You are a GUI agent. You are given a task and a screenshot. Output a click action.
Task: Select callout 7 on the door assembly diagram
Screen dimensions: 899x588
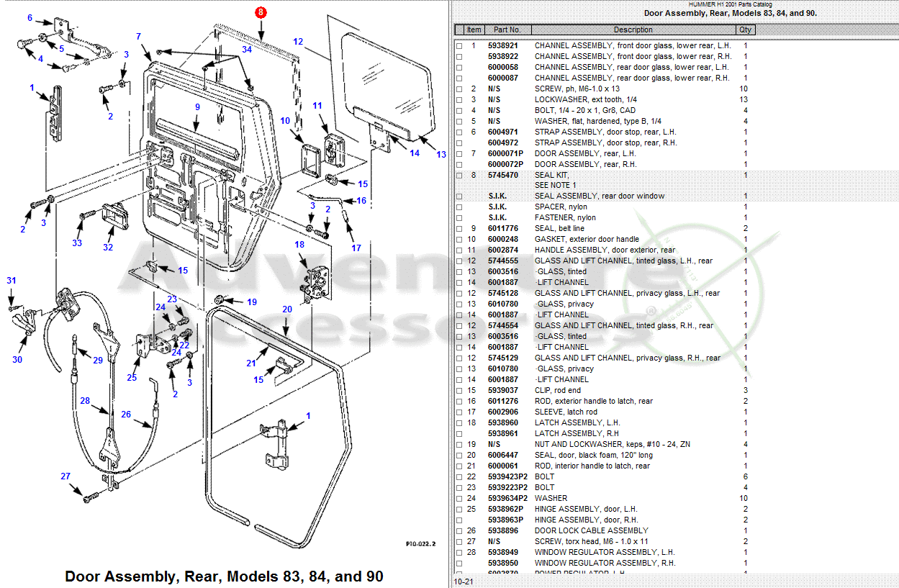tap(138, 37)
